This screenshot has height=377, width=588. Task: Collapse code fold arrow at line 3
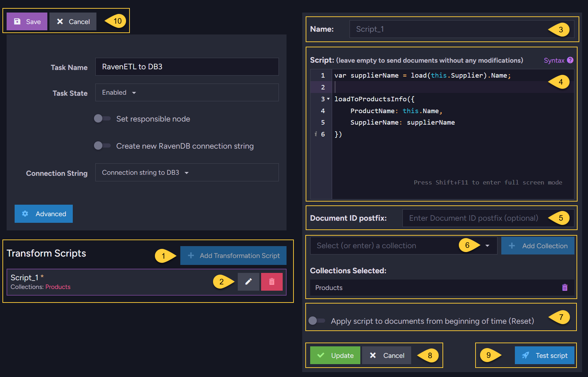click(328, 99)
